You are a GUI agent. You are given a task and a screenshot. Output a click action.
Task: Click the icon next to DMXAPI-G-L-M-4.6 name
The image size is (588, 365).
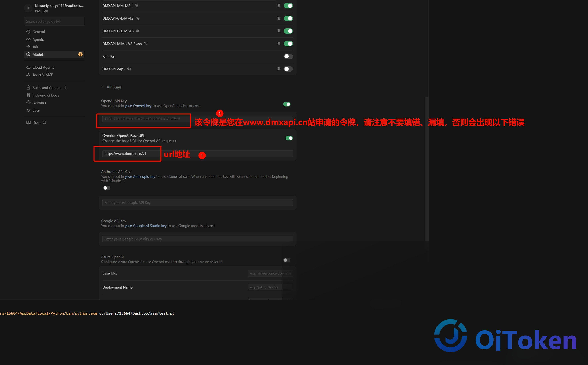click(x=137, y=31)
